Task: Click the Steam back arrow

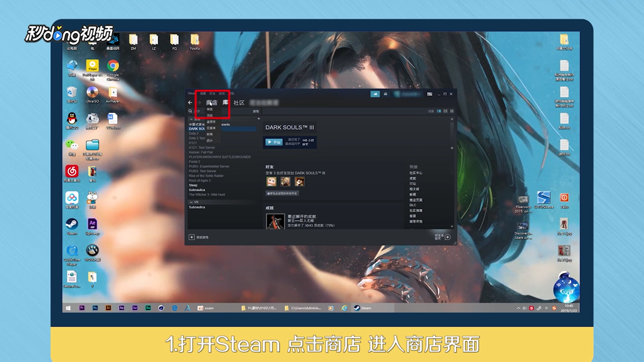Action: click(190, 103)
